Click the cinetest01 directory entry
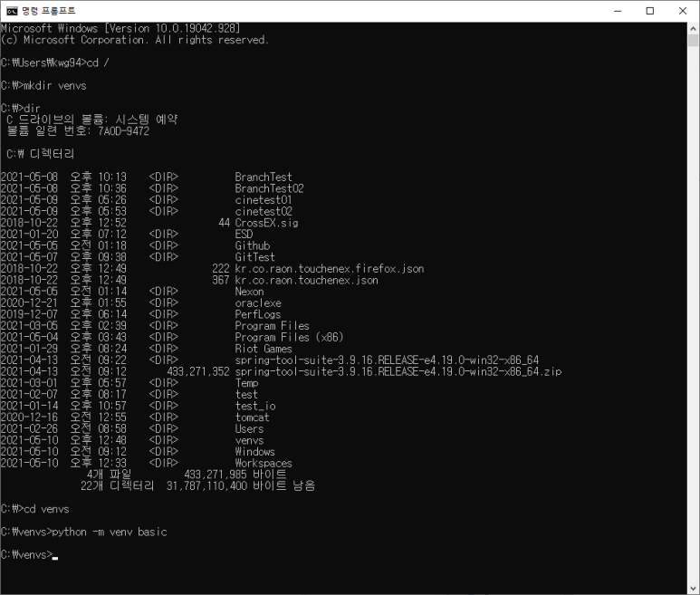 [264, 200]
